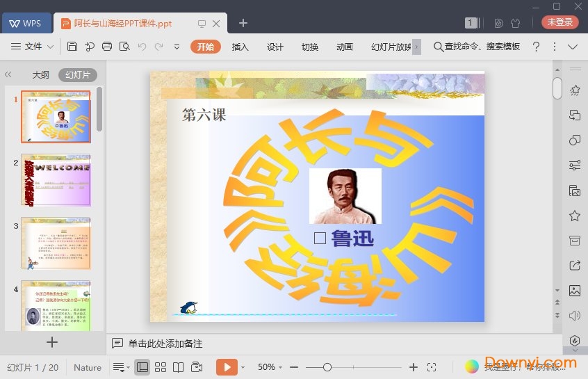
Task: Click the picture icon in right sidebar
Action: [x=575, y=291]
